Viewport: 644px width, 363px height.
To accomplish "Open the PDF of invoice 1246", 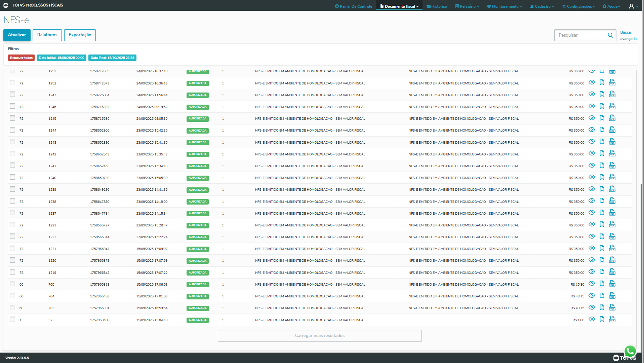I will [612, 106].
